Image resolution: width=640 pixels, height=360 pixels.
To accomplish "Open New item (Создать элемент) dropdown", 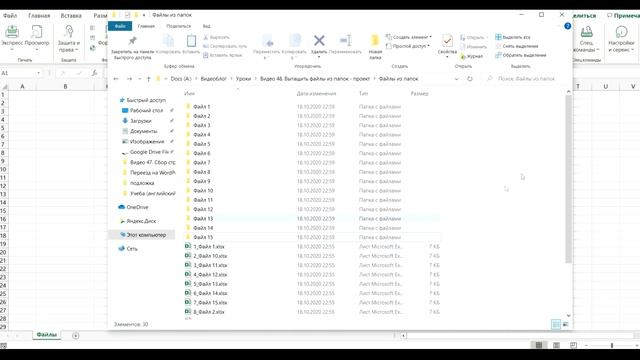I will [409, 37].
